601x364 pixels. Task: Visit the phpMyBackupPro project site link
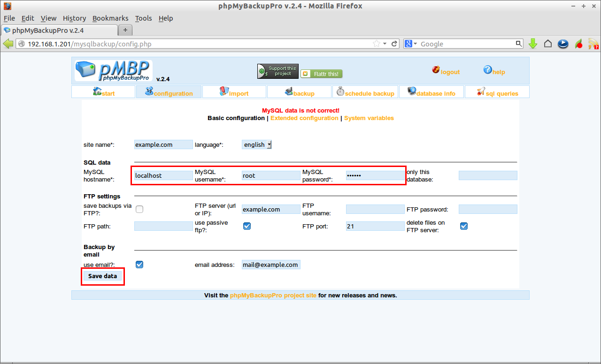pos(273,296)
